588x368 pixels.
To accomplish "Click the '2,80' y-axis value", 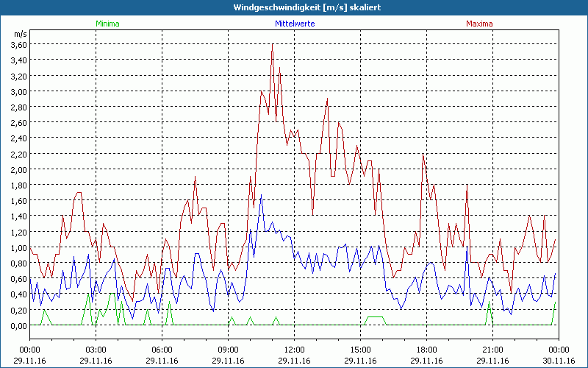I will [19, 107].
